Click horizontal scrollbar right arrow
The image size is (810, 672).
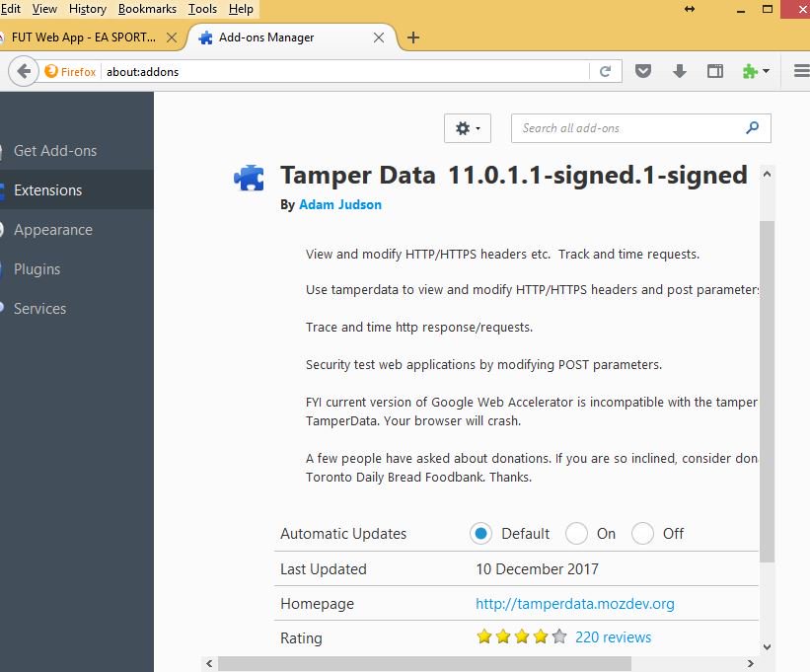751,664
